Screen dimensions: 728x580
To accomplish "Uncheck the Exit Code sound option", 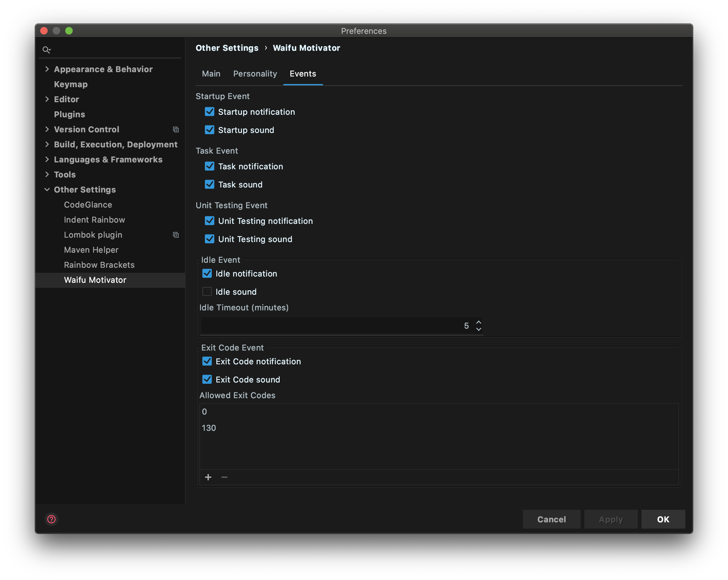I will coord(207,379).
